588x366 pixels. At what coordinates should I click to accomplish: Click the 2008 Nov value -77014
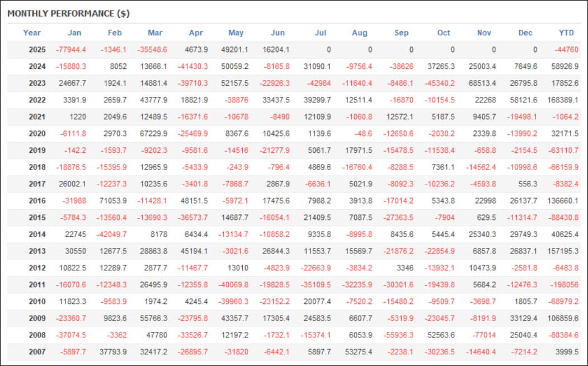484,335
